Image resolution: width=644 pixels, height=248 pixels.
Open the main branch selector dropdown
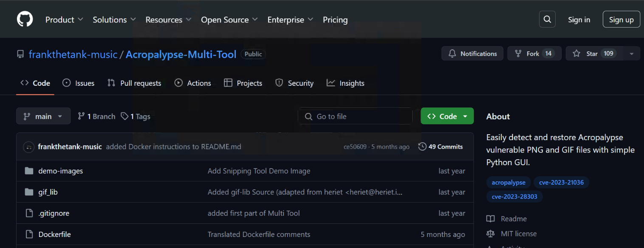pyautogui.click(x=43, y=116)
